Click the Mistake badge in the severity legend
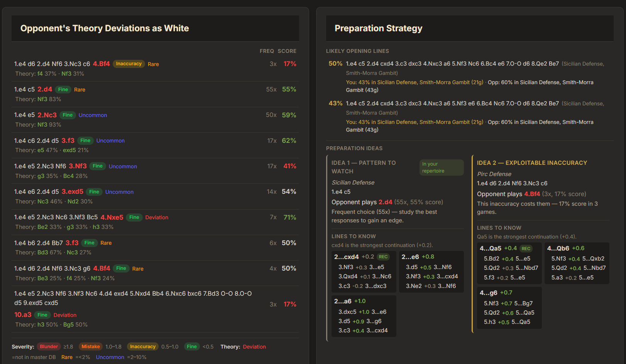The width and height of the screenshot is (626, 364). coord(90,347)
